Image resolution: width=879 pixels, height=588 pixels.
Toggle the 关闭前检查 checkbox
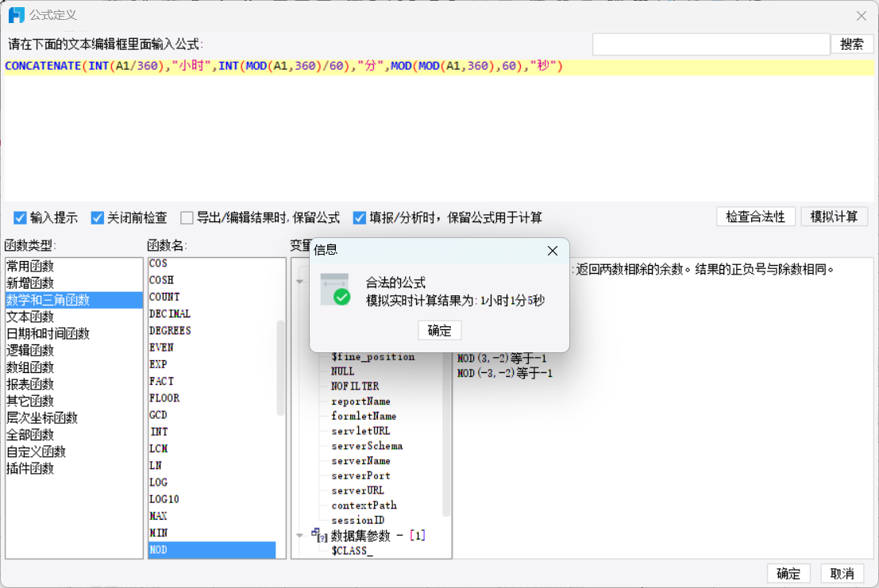tap(98, 217)
